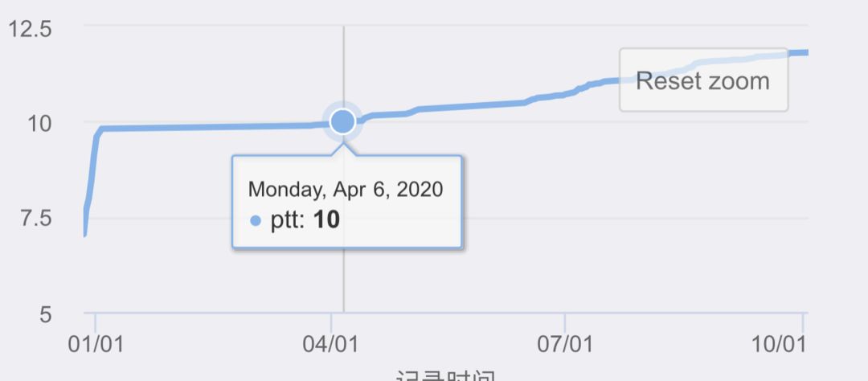868x381 pixels.
Task: Click the 10 y-axis label
Action: [40, 124]
